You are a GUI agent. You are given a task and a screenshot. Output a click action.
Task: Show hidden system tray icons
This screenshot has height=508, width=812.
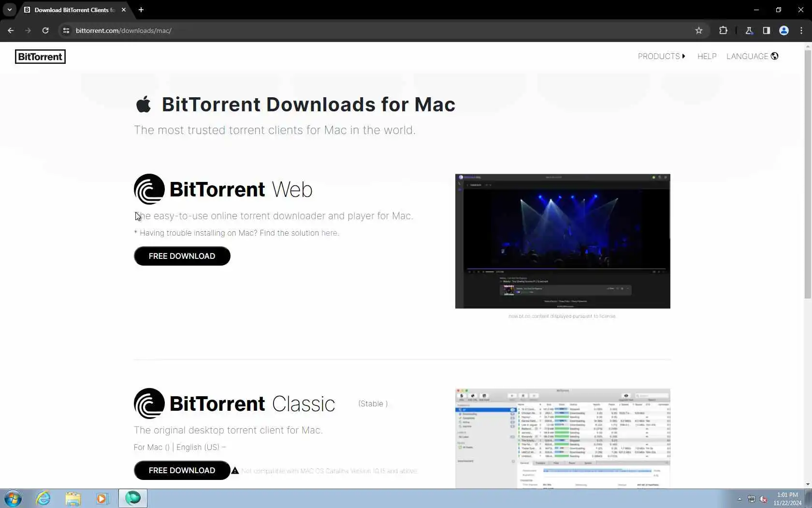[739, 499]
